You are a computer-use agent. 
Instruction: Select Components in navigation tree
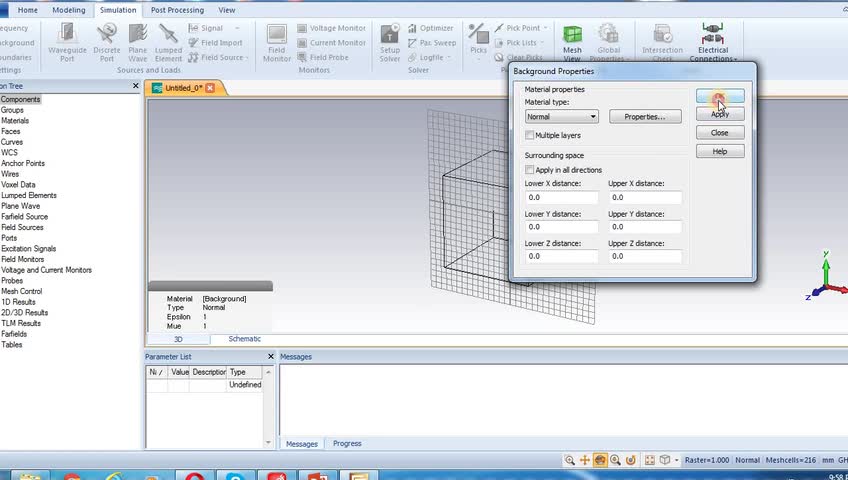21,99
